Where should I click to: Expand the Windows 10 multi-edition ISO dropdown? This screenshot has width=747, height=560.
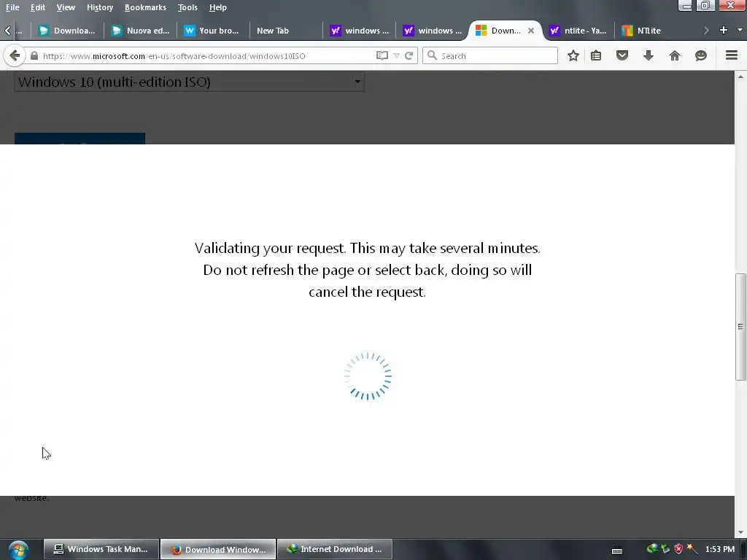point(190,82)
